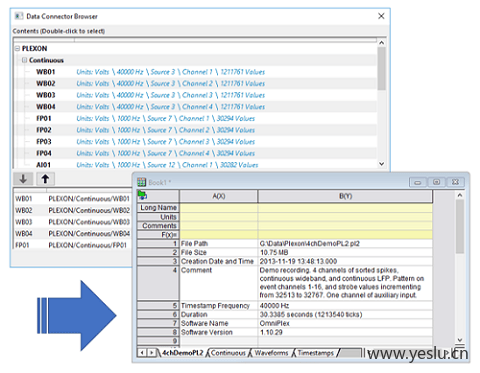Select row 5 header in Book1
This screenshot has width=480, height=373.
[158, 306]
